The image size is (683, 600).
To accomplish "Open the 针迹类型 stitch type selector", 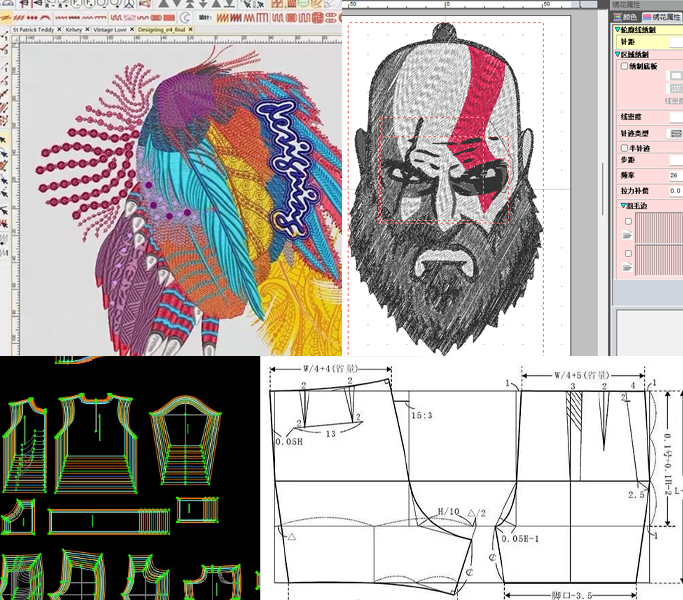I will 676,133.
